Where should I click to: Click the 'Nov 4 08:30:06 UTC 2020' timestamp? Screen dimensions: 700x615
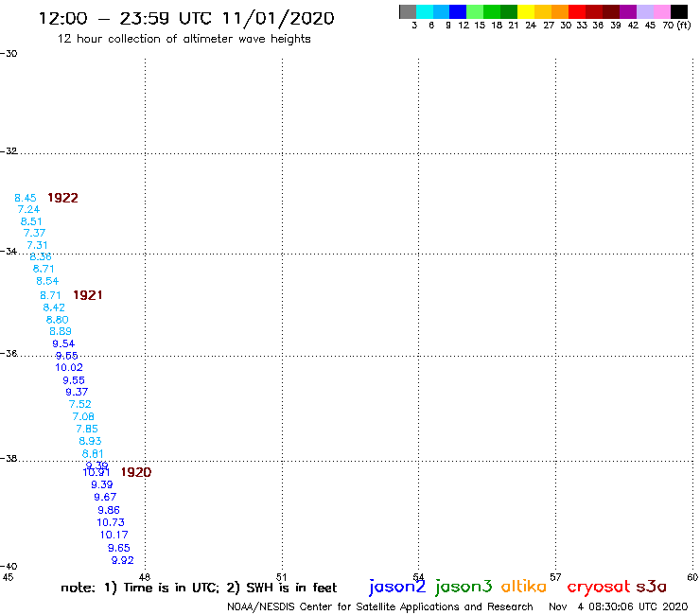coord(619,606)
